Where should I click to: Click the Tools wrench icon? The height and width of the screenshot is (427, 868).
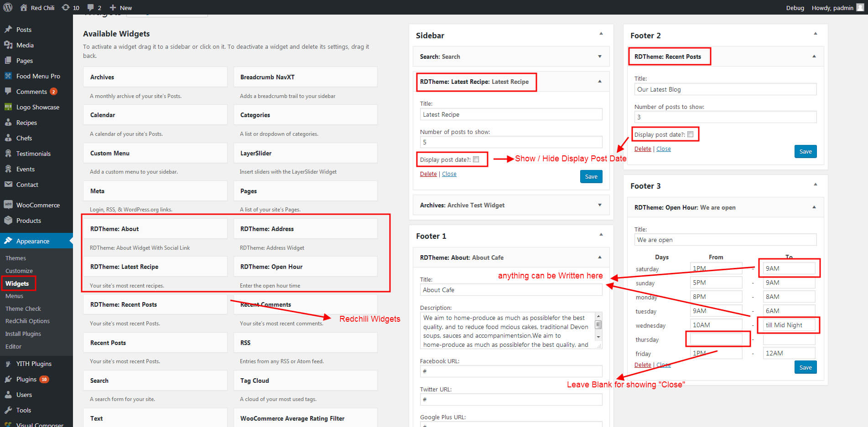pyautogui.click(x=8, y=410)
